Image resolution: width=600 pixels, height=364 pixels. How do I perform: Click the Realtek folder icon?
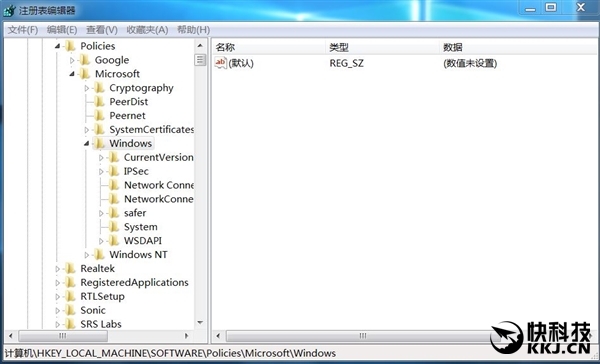click(70, 268)
